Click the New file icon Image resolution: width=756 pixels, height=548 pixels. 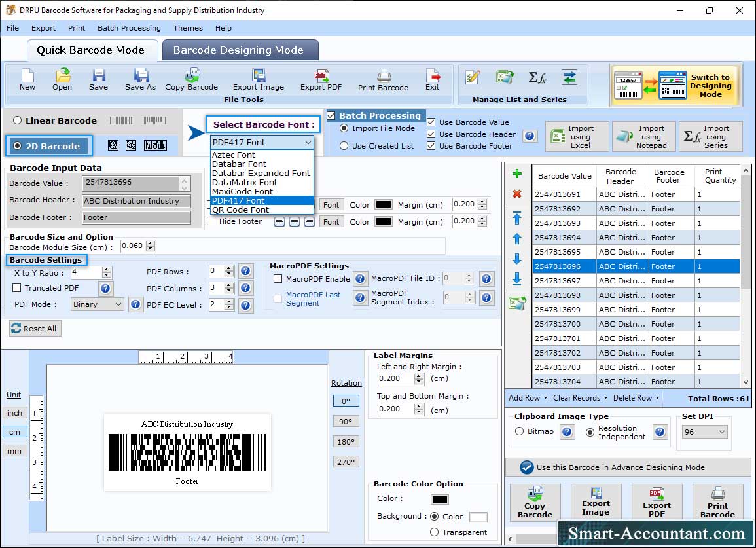(x=27, y=80)
